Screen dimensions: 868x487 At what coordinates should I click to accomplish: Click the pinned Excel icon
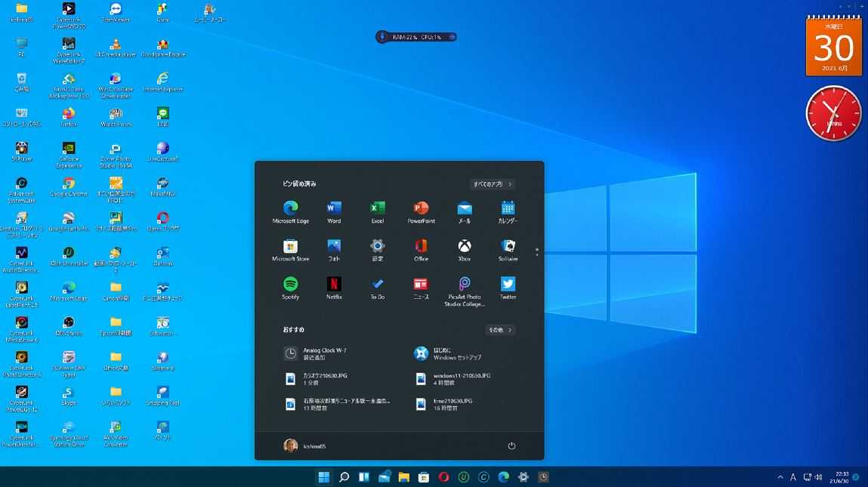point(378,209)
